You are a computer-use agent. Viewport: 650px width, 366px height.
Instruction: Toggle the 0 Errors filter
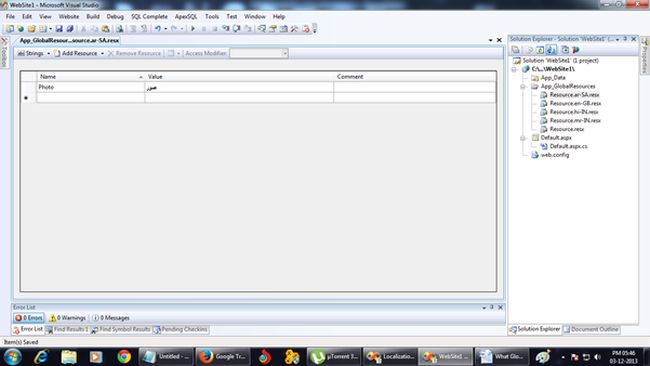(29, 318)
